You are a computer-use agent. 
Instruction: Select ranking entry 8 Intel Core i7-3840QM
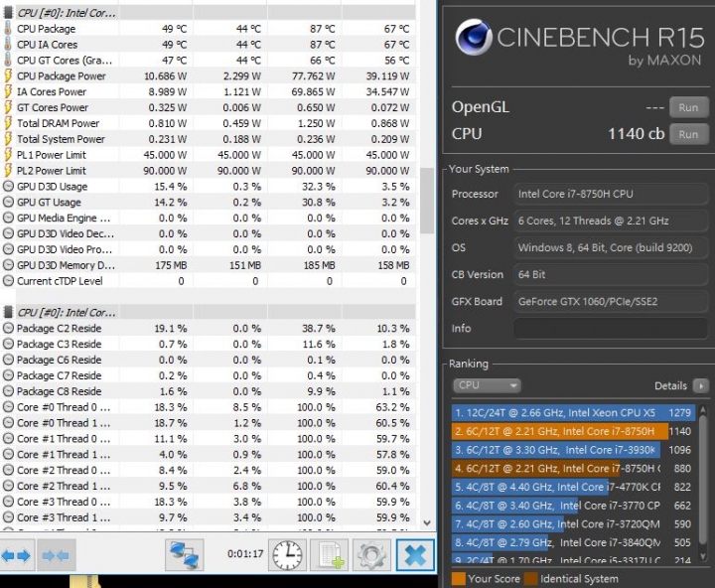click(x=573, y=542)
